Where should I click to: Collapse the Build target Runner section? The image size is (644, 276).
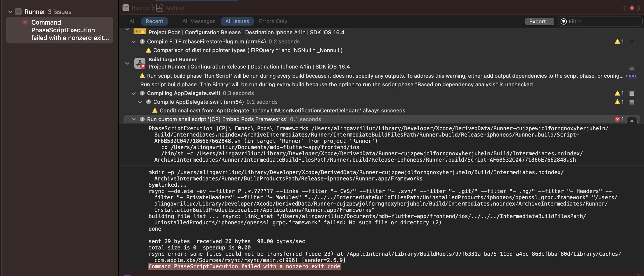[127, 63]
